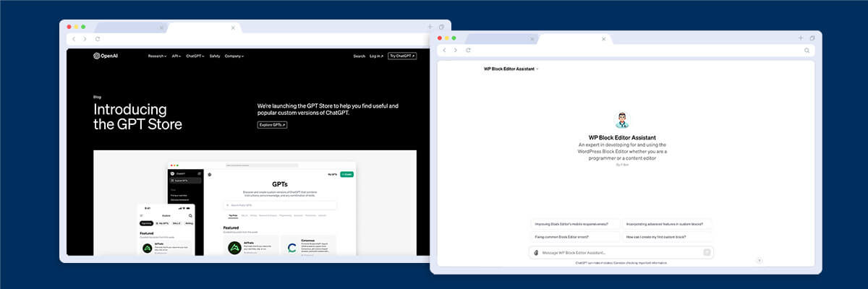Screen dimensions: 868x289
Task: Expand the Company navigation menu
Action: click(234, 56)
